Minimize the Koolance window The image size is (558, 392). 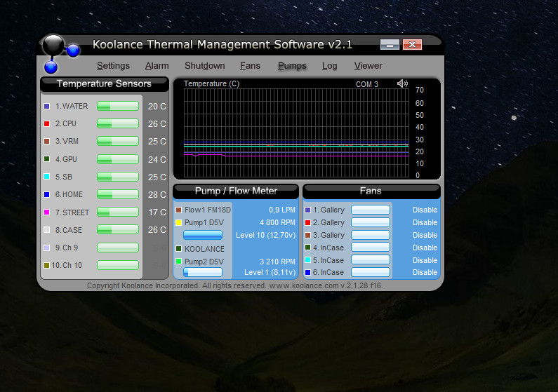click(390, 44)
